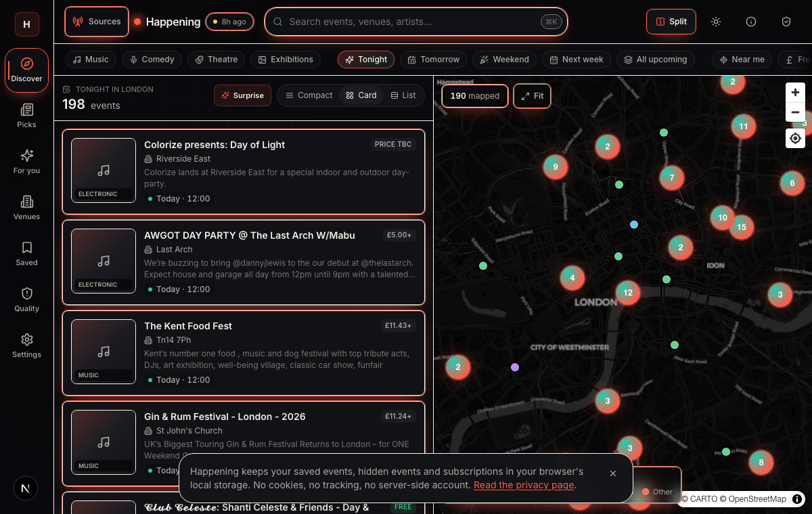Switch to Card view

pos(361,95)
